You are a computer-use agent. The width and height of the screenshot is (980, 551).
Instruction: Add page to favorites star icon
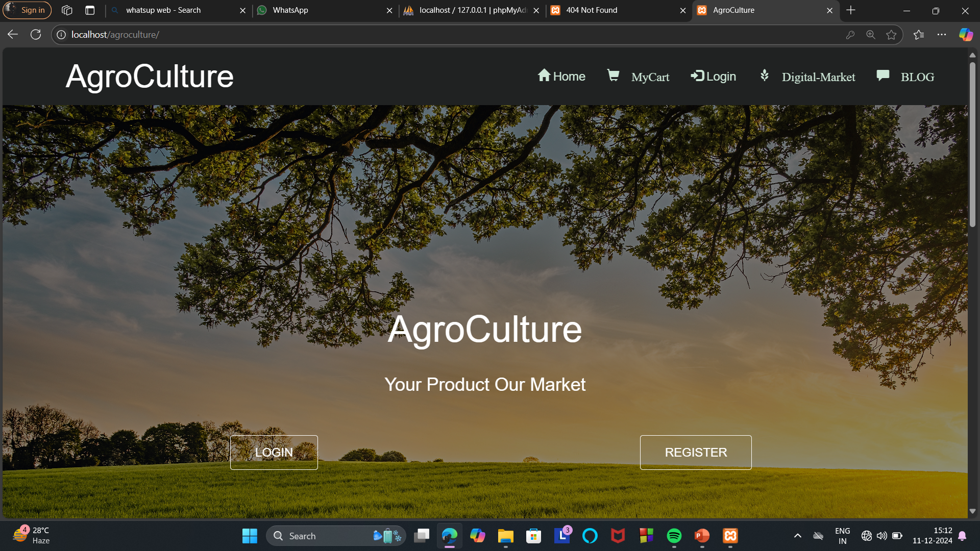tap(891, 35)
